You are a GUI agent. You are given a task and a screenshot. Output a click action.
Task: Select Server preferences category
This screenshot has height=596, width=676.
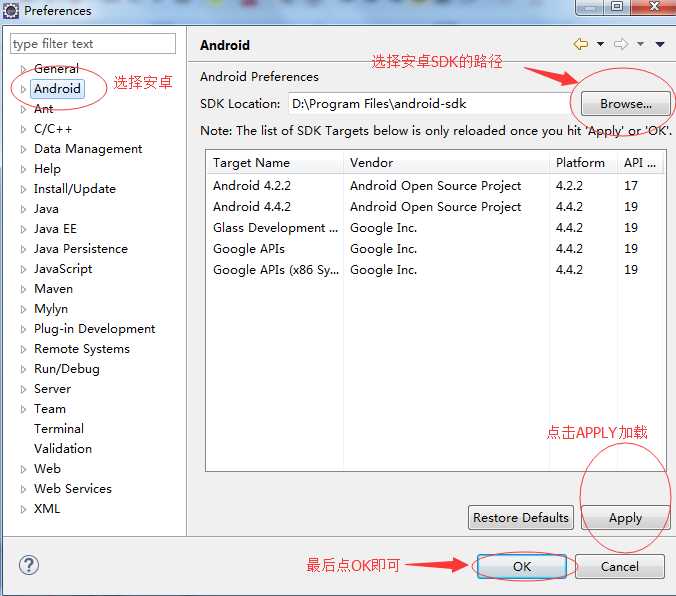point(52,389)
